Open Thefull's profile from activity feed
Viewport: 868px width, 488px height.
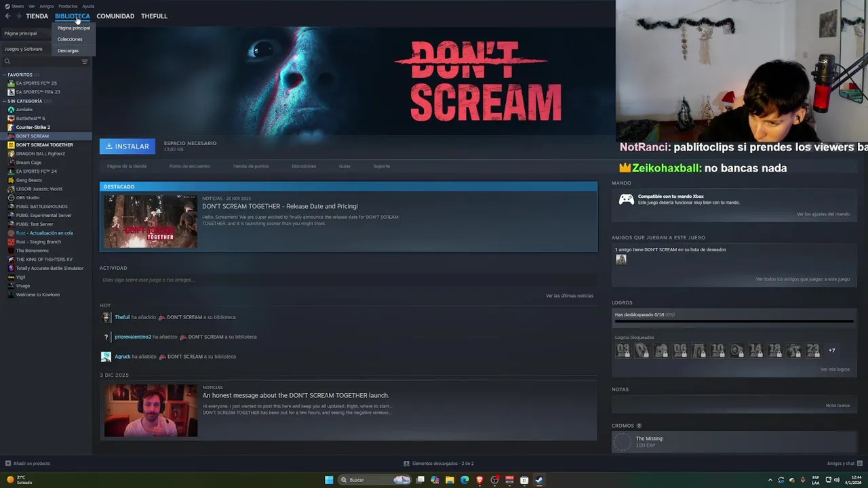coord(122,317)
